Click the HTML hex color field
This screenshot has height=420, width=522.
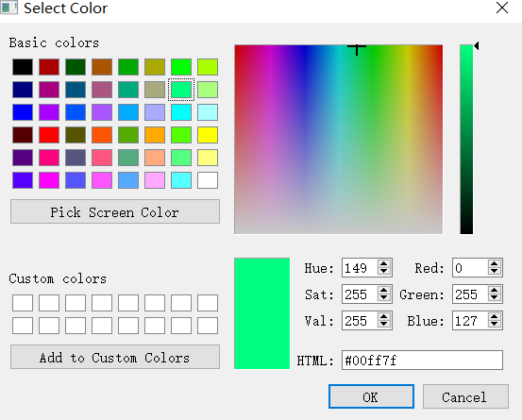point(422,361)
